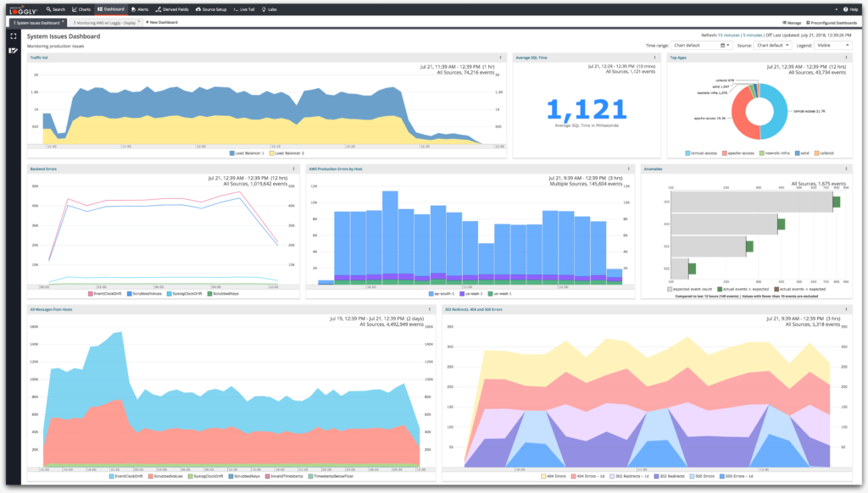Open the Traffic Vol chart options menu
This screenshot has width=868, height=493.
[x=500, y=58]
